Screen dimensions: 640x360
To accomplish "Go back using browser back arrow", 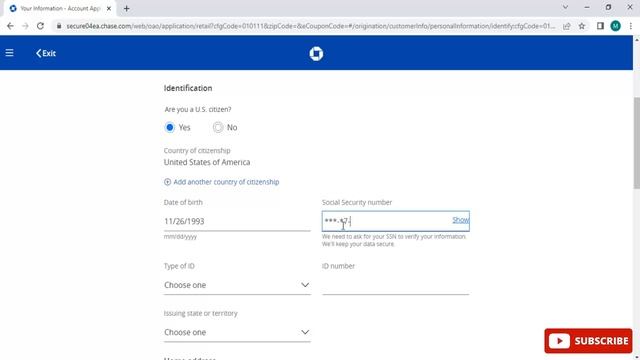I will 10,26.
